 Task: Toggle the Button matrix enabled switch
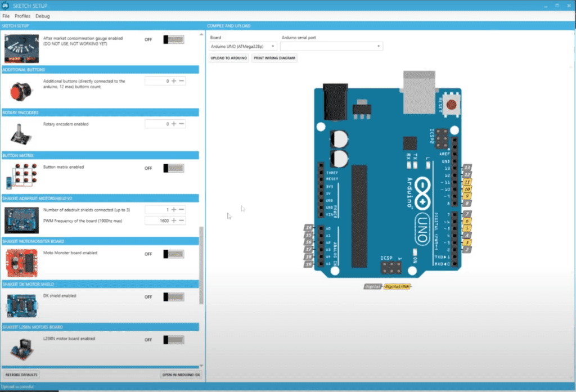pos(174,168)
